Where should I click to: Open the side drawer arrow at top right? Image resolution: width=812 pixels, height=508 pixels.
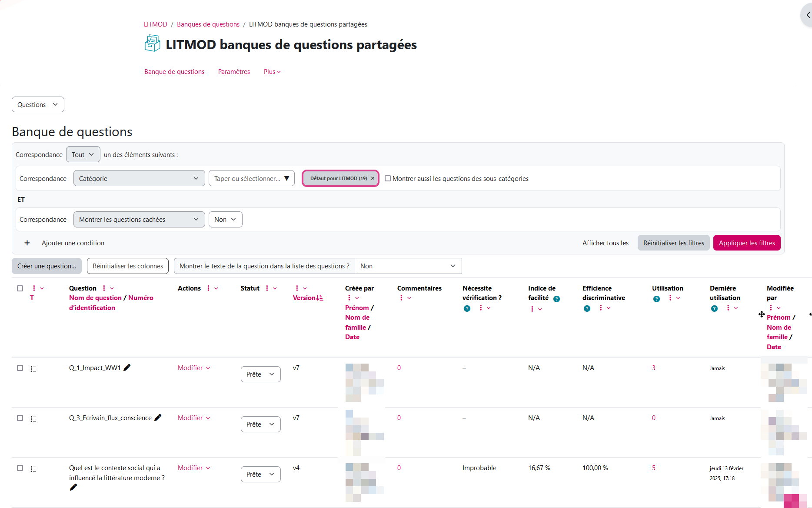tap(807, 15)
